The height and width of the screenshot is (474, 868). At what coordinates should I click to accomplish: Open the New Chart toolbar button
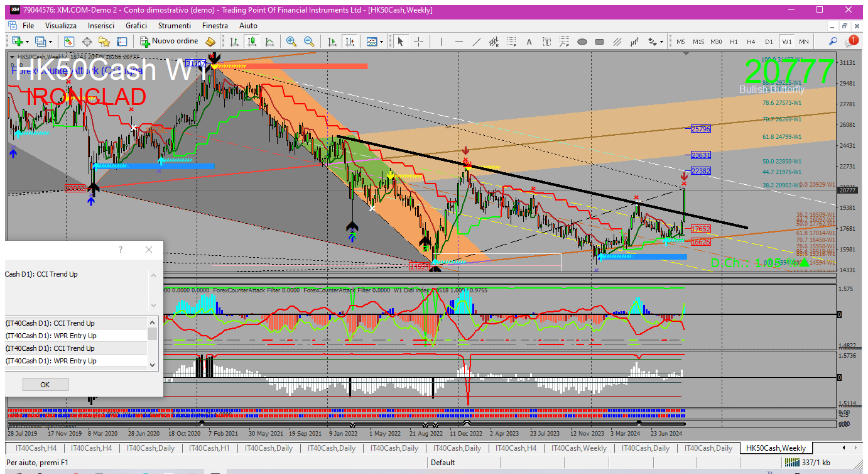[16, 41]
